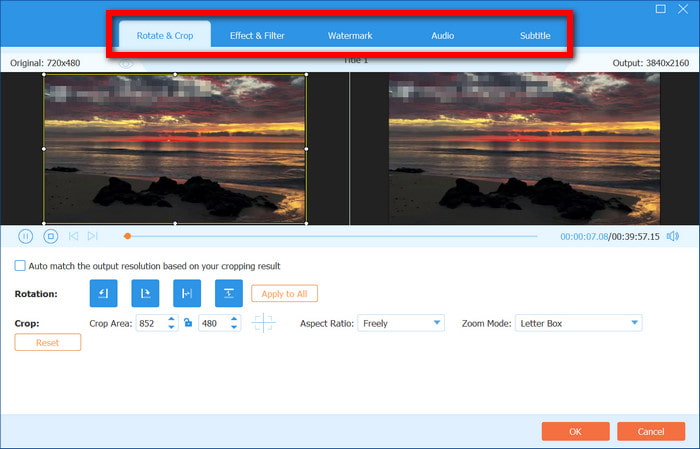The height and width of the screenshot is (449, 700).
Task: Jump to the next frame
Action: [93, 236]
